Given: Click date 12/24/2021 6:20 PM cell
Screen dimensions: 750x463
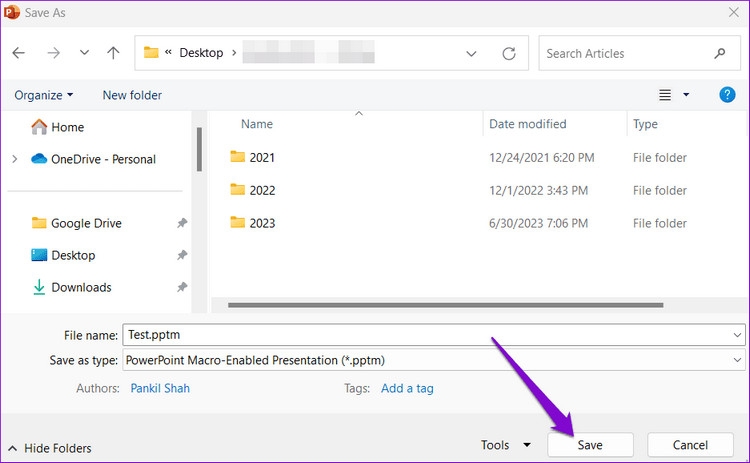Looking at the screenshot, I should click(541, 158).
